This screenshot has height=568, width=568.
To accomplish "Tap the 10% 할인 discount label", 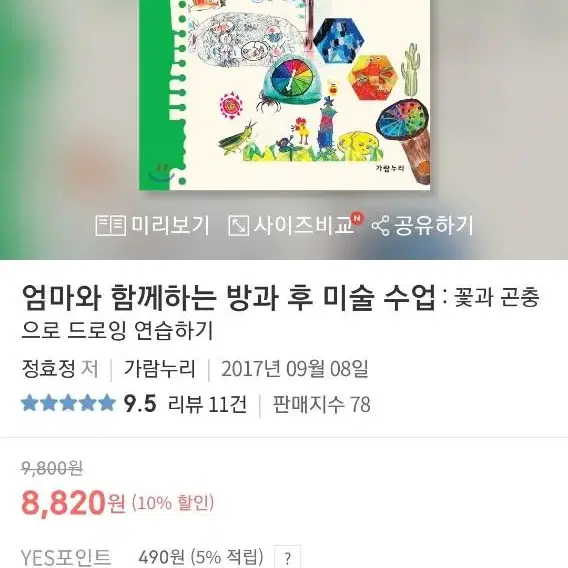I will pyautogui.click(x=173, y=503).
